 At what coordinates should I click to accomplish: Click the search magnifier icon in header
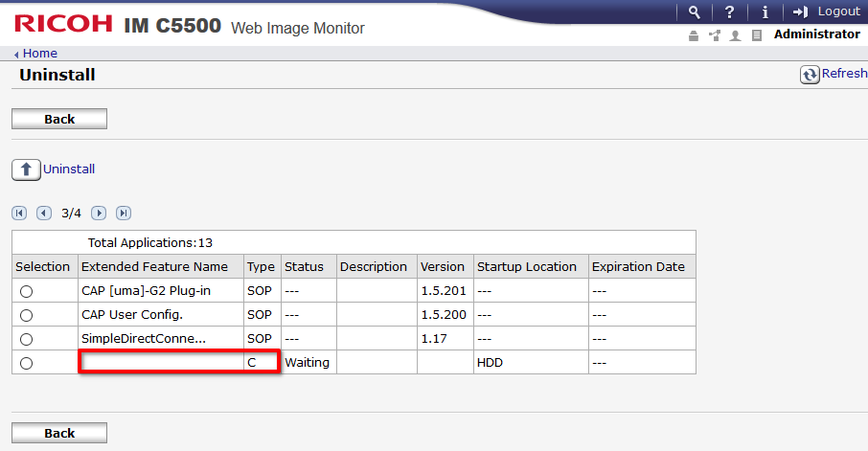pos(695,11)
